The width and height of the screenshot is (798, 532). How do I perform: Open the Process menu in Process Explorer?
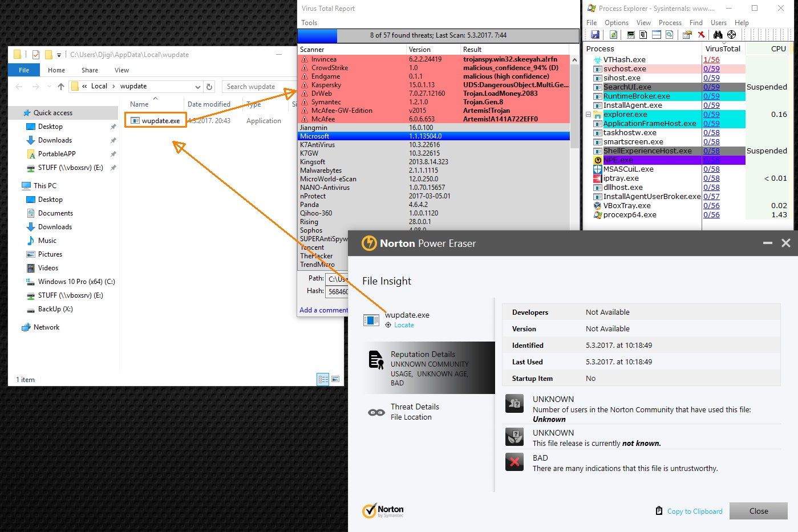point(670,23)
